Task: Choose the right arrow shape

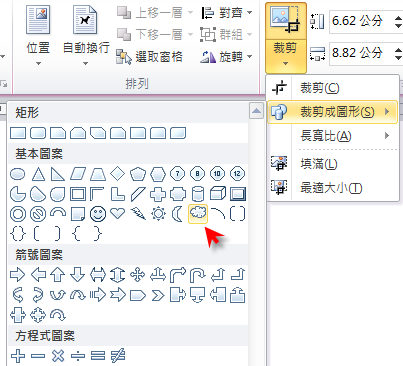Action: (x=18, y=275)
